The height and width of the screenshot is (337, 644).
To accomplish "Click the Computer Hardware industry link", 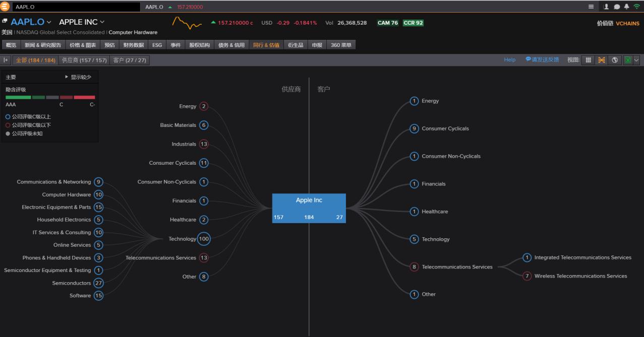I will pyautogui.click(x=133, y=32).
